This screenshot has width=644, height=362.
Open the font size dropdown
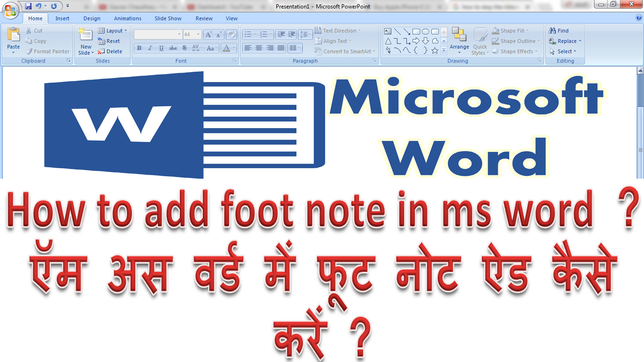pos(198,34)
